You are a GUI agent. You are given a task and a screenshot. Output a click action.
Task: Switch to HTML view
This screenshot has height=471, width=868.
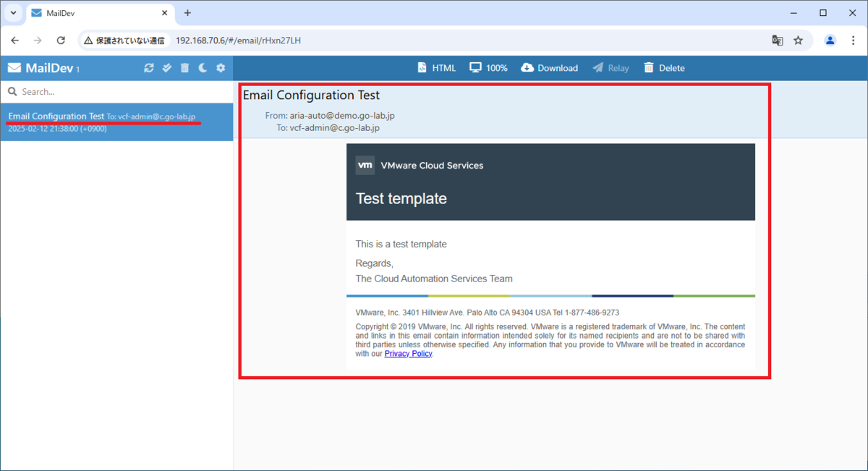(x=437, y=68)
